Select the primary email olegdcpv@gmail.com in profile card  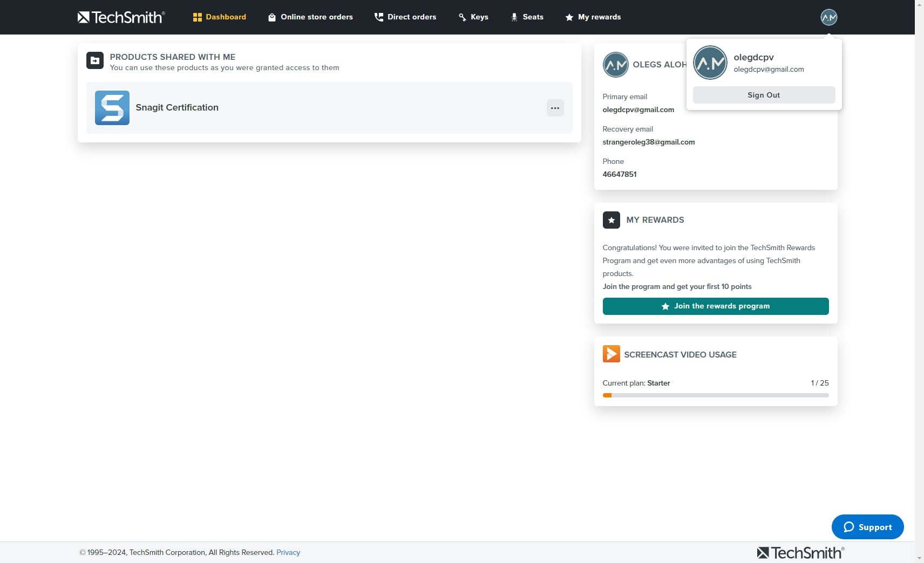[638, 109]
